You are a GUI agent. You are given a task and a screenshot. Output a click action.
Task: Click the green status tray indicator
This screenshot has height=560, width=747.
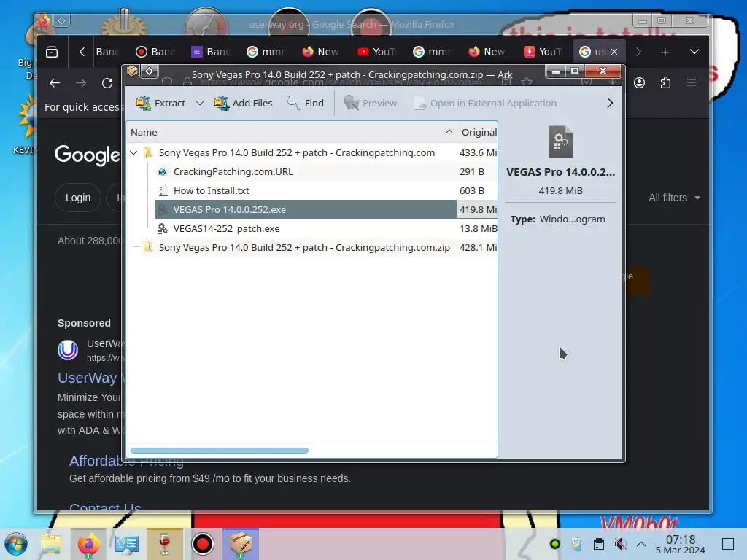[x=555, y=544]
